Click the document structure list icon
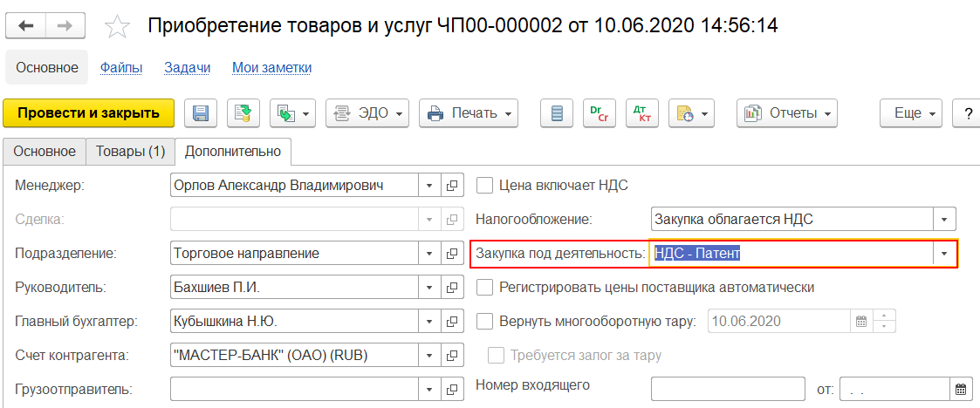The width and height of the screenshot is (980, 408). click(x=557, y=113)
